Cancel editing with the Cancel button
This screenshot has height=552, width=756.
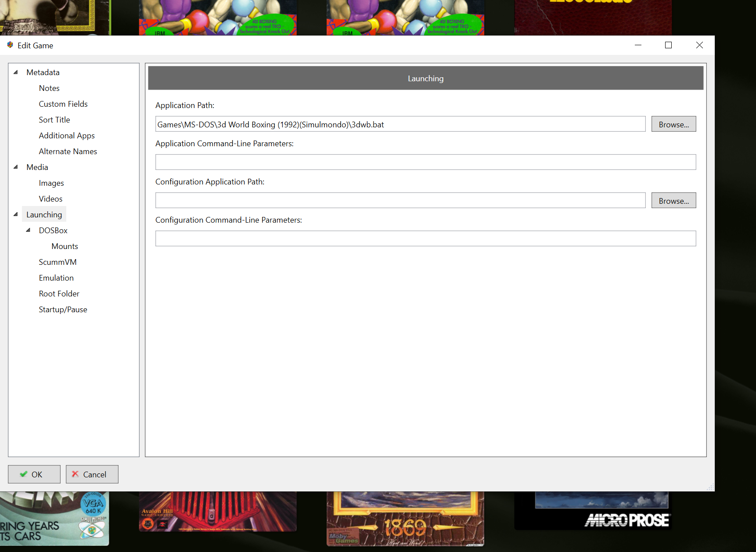pyautogui.click(x=92, y=474)
